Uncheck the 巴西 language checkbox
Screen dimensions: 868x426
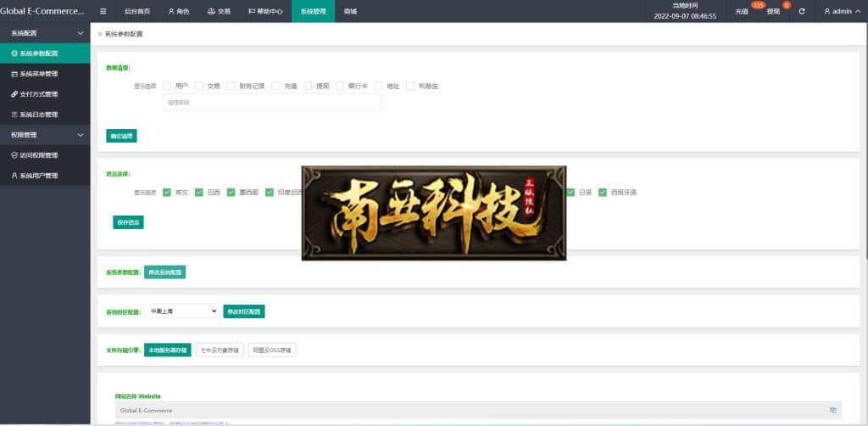[x=198, y=193]
